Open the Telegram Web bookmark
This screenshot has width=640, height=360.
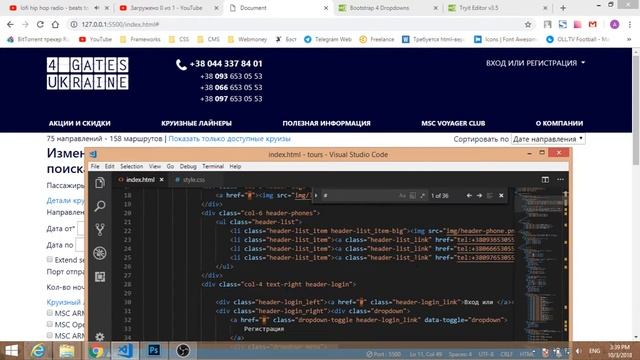pos(328,39)
